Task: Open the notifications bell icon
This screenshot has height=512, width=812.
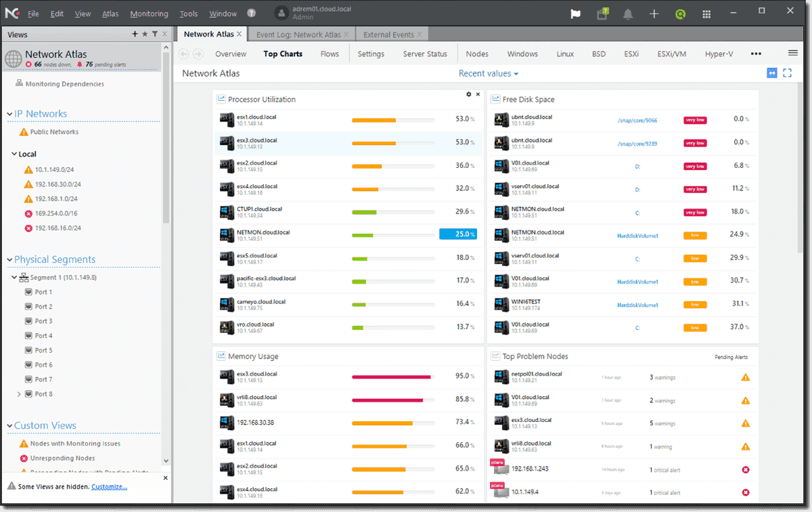Action: coord(628,14)
